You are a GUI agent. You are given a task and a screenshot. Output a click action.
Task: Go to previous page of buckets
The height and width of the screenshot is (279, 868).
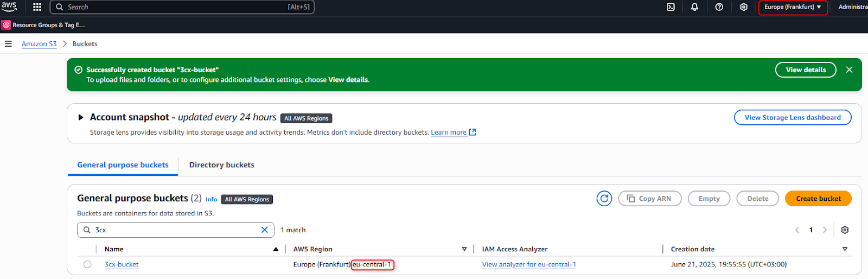click(797, 230)
